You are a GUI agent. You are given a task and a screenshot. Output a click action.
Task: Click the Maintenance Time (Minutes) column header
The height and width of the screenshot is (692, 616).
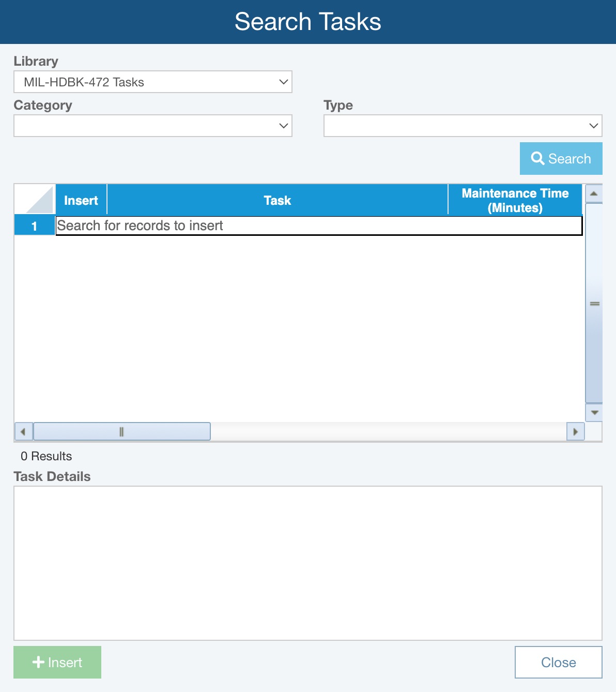point(515,200)
